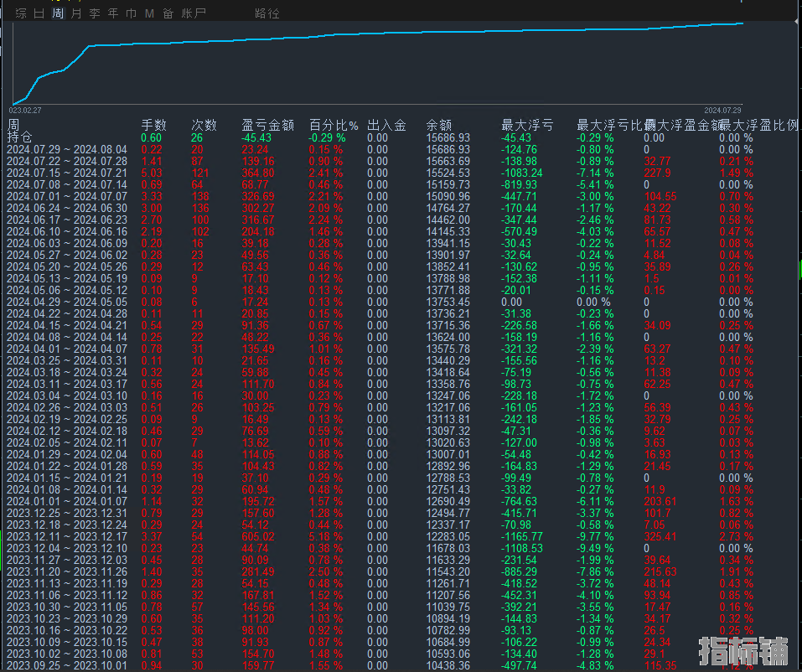Select the 日 daily tab
Image resolution: width=802 pixels, height=672 pixels.
(39, 13)
